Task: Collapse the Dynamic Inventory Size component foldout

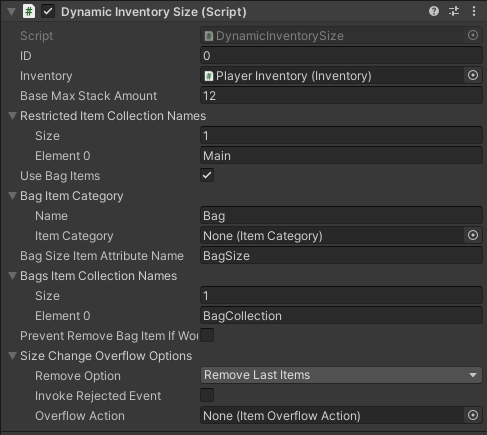Action: tap(12, 12)
